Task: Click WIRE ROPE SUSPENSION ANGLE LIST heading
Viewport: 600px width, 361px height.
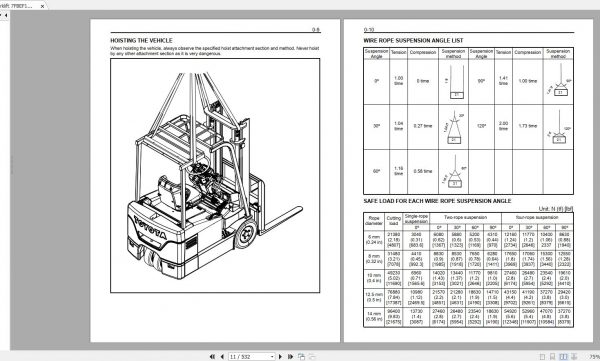Action: pyautogui.click(x=413, y=41)
